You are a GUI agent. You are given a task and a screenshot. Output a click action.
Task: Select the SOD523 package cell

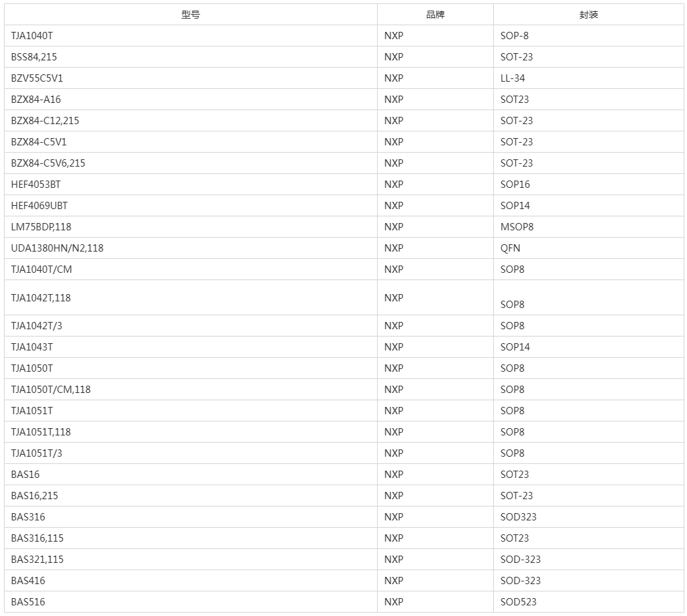pos(588,601)
